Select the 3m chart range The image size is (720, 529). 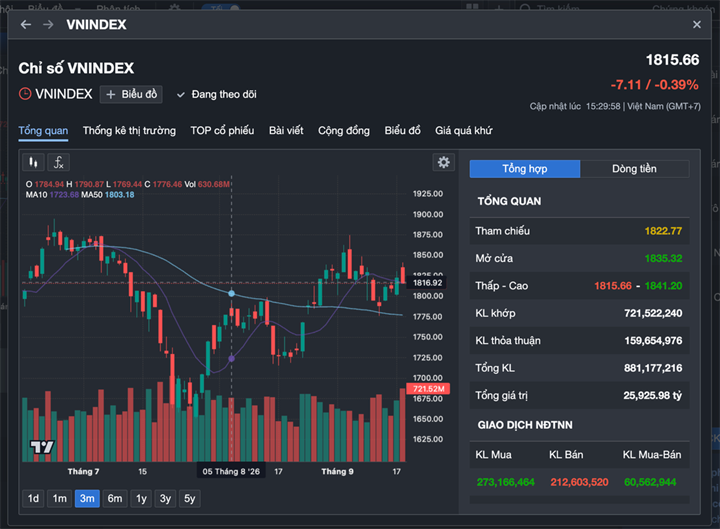click(87, 499)
